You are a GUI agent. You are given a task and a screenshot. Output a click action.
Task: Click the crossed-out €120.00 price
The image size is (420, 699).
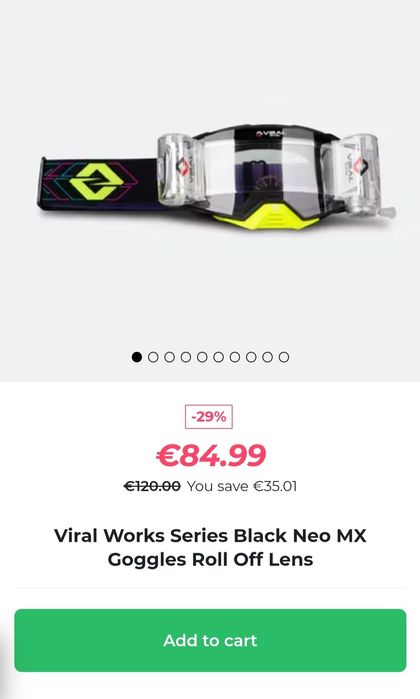pyautogui.click(x=152, y=486)
